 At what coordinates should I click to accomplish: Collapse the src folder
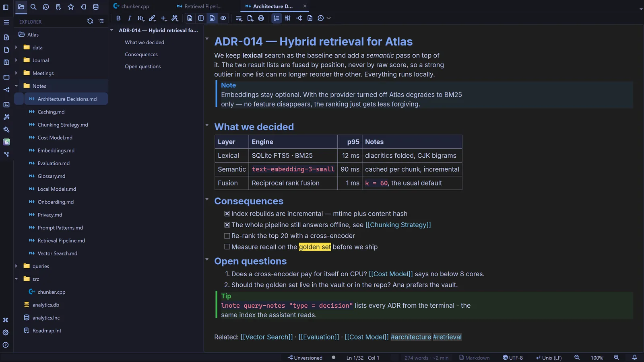click(x=16, y=279)
